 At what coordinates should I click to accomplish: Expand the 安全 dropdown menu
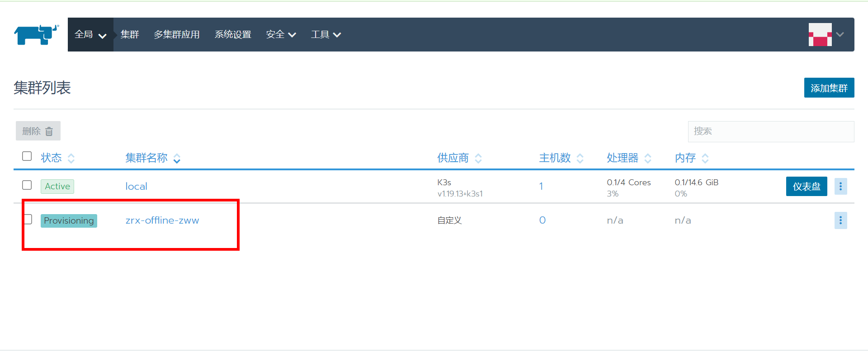tap(281, 35)
